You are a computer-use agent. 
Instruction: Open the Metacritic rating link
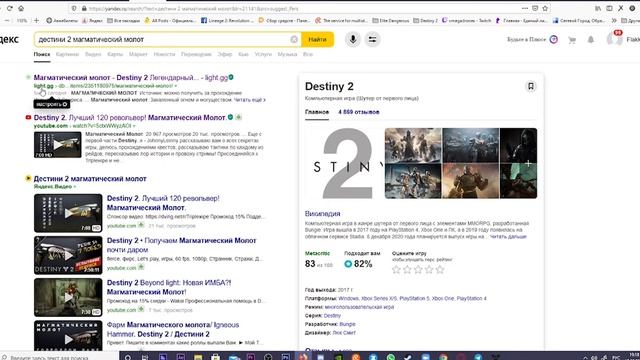pos(317,253)
